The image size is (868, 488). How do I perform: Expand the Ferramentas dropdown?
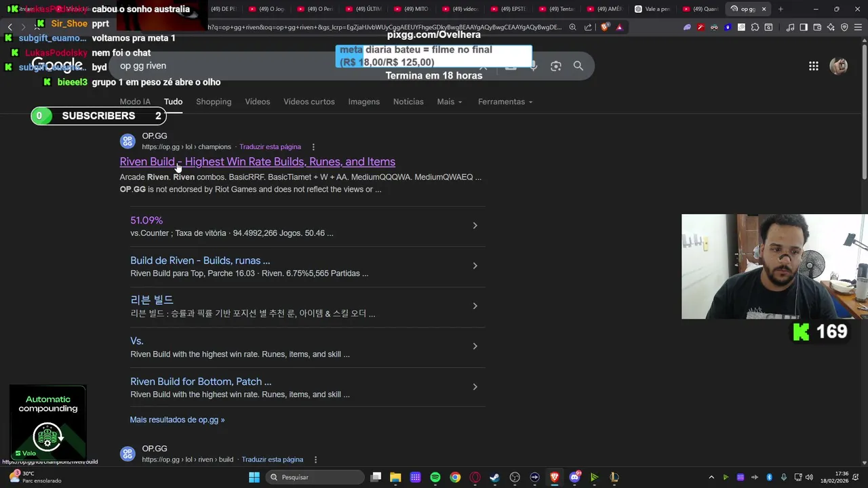[505, 102]
